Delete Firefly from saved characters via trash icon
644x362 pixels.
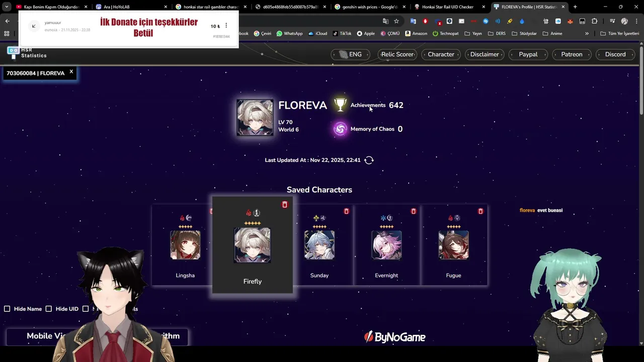(284, 205)
